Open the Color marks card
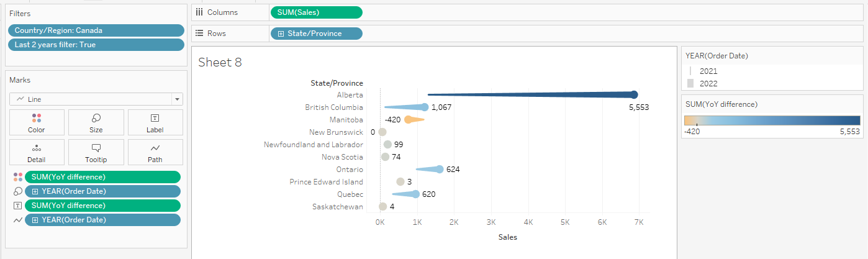 tap(36, 122)
